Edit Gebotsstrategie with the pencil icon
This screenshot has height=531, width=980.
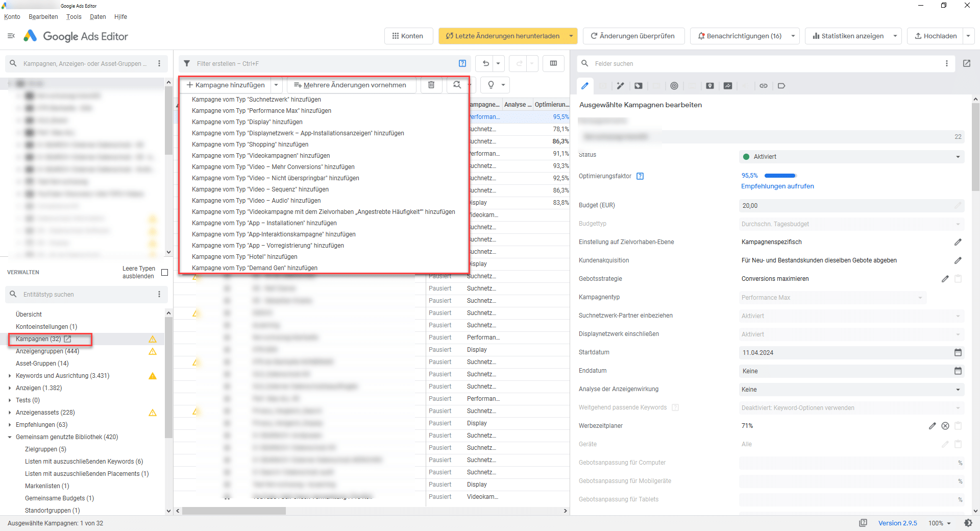[x=945, y=279]
